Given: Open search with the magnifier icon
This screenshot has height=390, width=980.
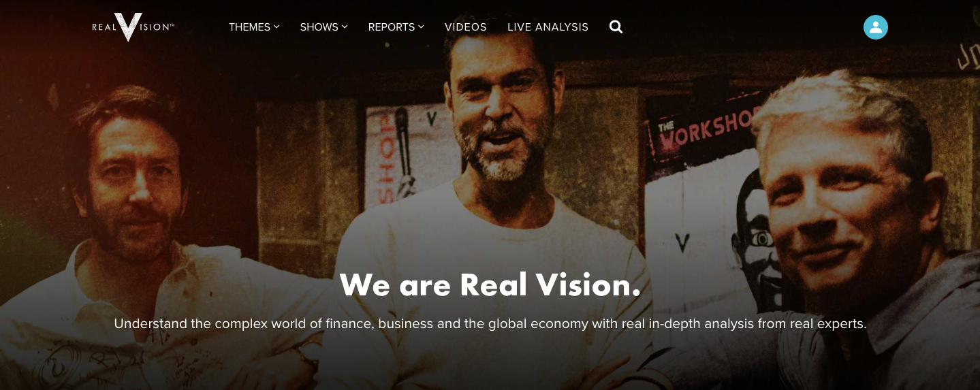Looking at the screenshot, I should 616,27.
